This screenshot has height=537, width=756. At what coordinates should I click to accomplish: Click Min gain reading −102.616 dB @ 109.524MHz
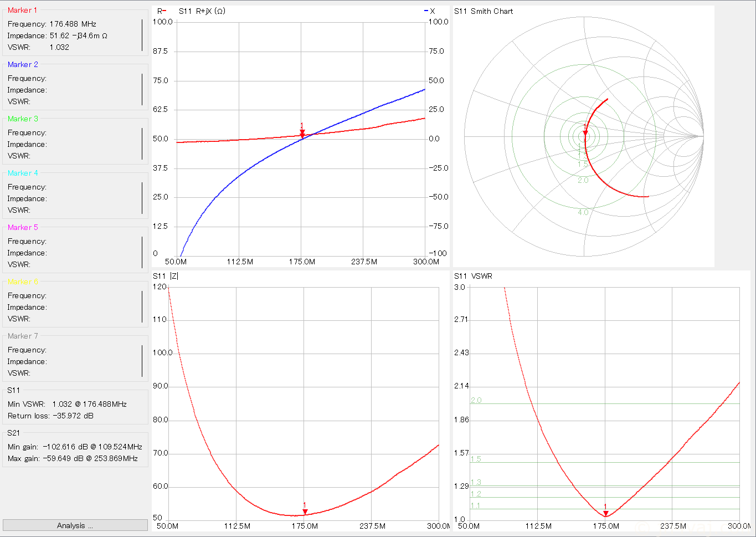click(92, 447)
